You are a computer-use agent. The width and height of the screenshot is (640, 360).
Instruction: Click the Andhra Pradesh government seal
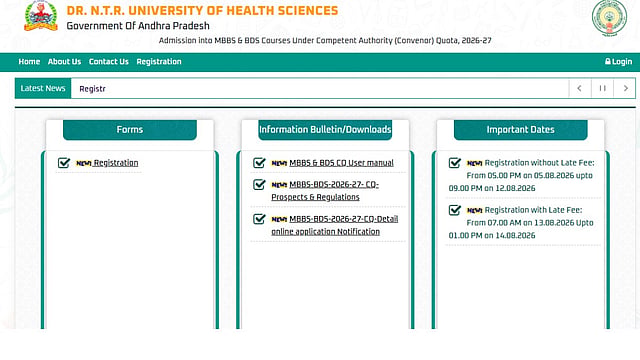(609, 19)
